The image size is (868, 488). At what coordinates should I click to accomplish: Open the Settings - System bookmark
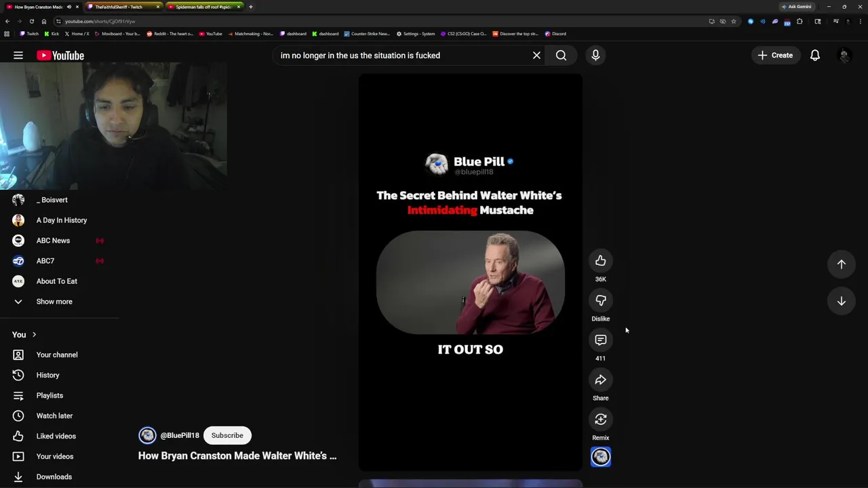coord(416,34)
